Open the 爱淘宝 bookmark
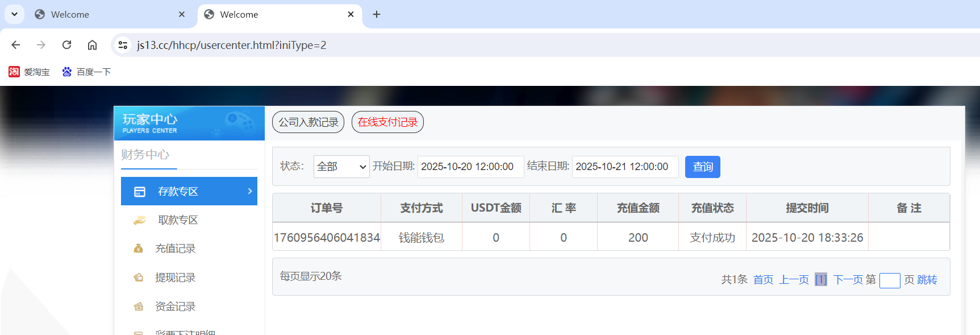The height and width of the screenshot is (335, 980). tap(29, 72)
